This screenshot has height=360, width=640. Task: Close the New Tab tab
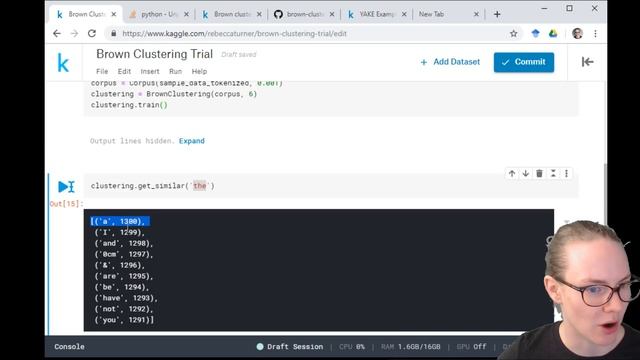(x=476, y=14)
